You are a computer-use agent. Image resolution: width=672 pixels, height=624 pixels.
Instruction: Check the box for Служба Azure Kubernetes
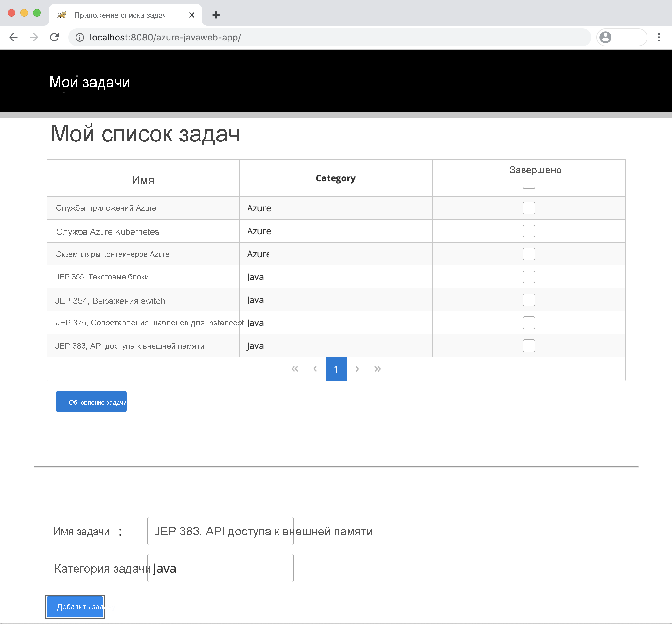[x=529, y=231]
